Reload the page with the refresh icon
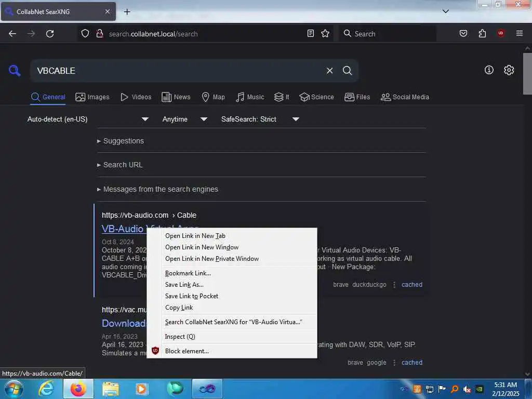This screenshot has height=399, width=532. [x=50, y=34]
